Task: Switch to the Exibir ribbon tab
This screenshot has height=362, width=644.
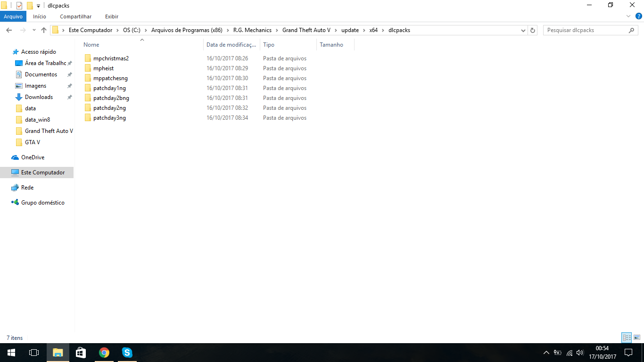Action: (x=112, y=16)
